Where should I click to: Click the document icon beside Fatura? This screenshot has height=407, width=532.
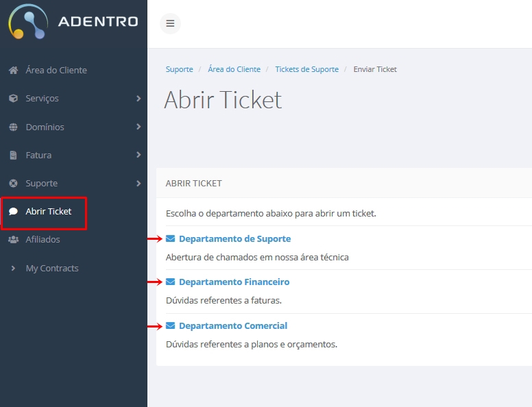coord(13,155)
